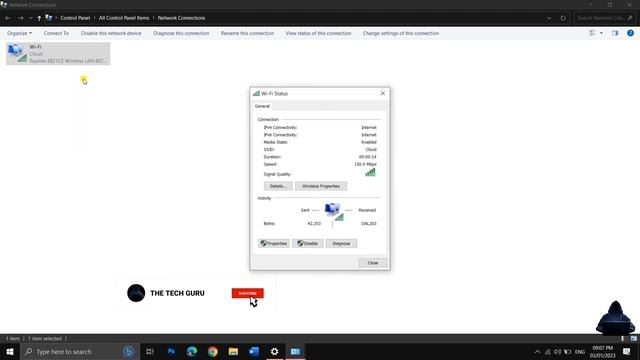Click the activity network computers icon
640x360 pixels.
[x=334, y=211]
